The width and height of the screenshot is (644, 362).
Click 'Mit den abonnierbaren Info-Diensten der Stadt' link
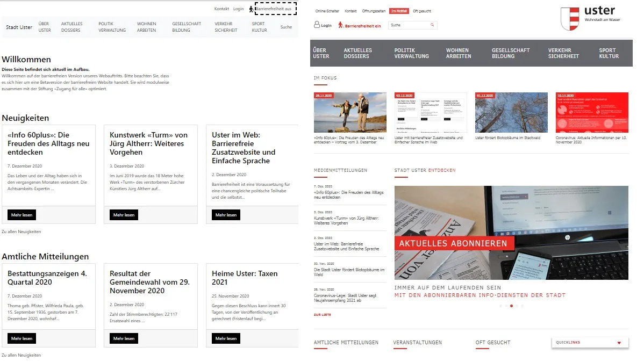pos(480,295)
